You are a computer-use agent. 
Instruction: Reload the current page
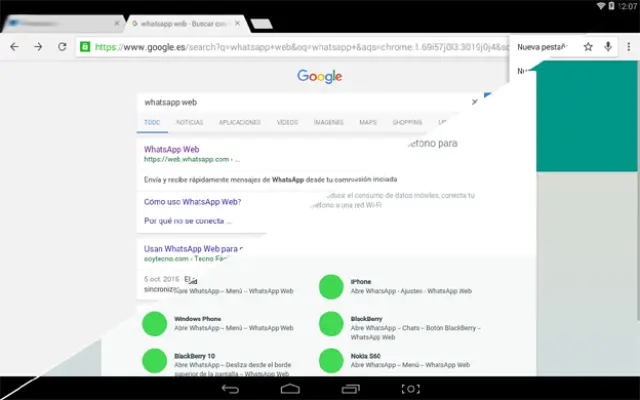(63, 47)
